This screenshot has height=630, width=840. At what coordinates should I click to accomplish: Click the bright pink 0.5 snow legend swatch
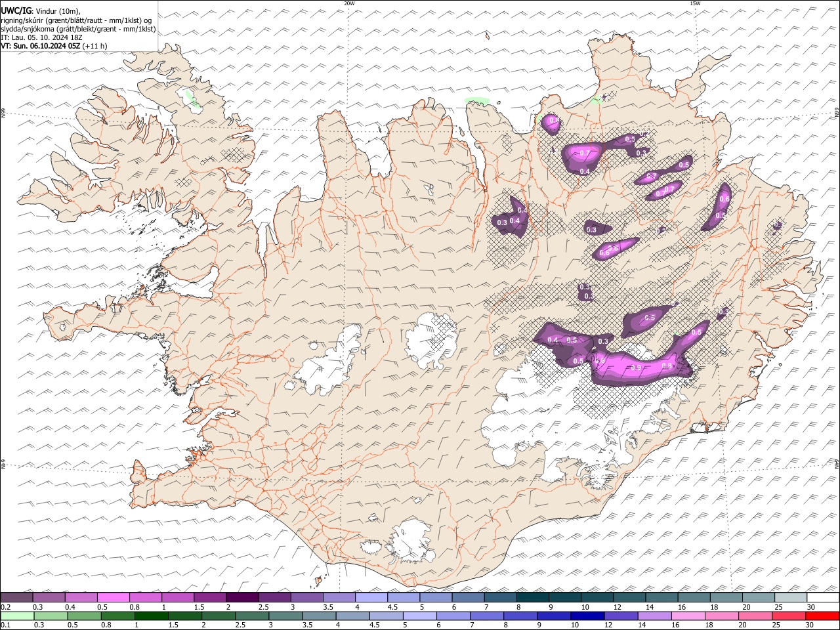click(x=114, y=597)
